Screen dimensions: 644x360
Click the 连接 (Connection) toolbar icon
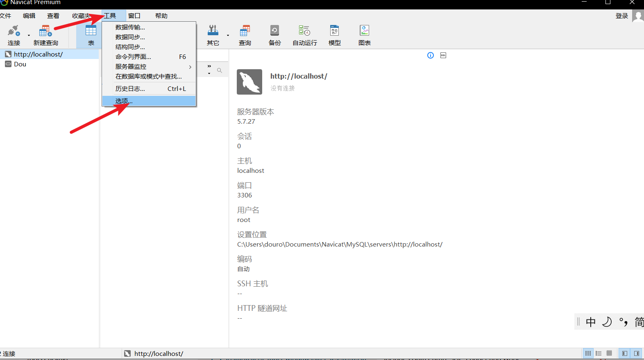(x=14, y=35)
